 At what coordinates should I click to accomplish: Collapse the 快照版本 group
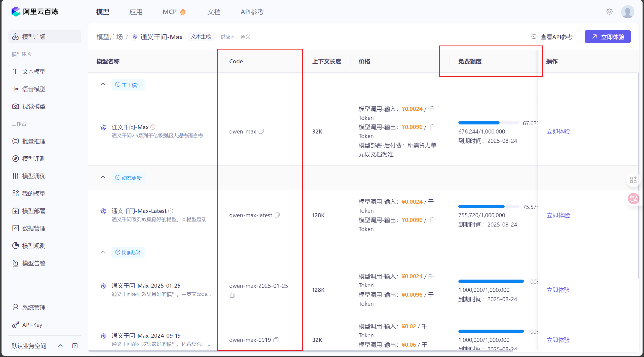[103, 252]
